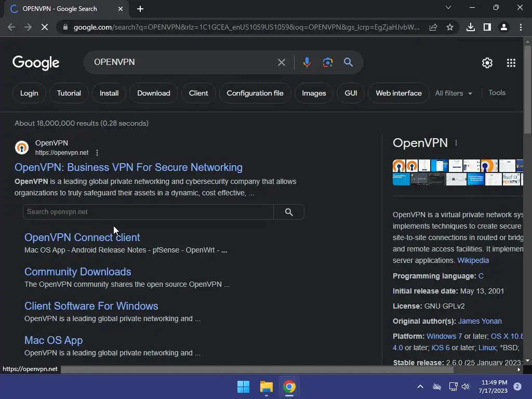532x399 pixels.
Task: Open Linux platform link
Action: coord(487,348)
